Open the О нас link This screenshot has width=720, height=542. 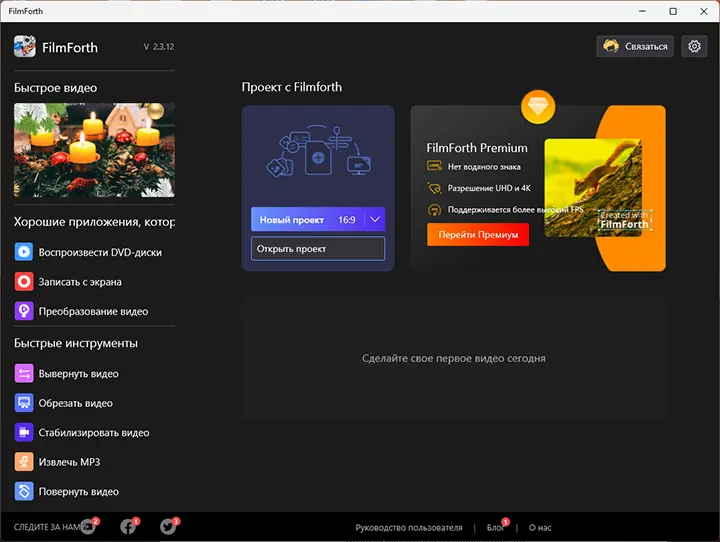(x=540, y=527)
